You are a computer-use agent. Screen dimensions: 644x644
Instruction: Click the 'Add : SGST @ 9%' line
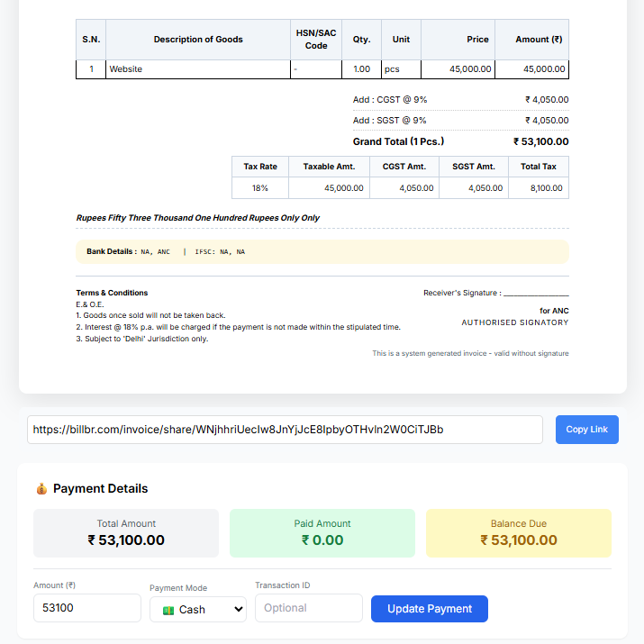point(460,121)
